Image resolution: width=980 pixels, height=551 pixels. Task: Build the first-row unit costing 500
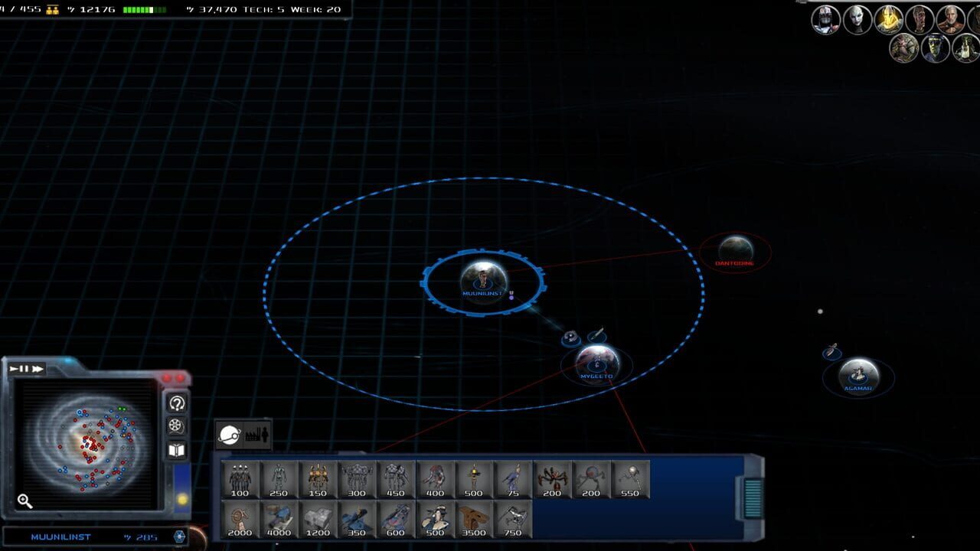475,480
